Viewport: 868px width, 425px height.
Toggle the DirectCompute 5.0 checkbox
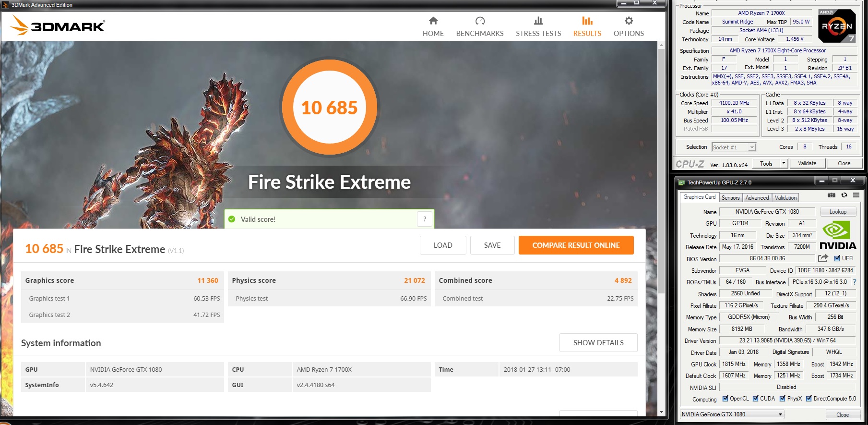(809, 398)
